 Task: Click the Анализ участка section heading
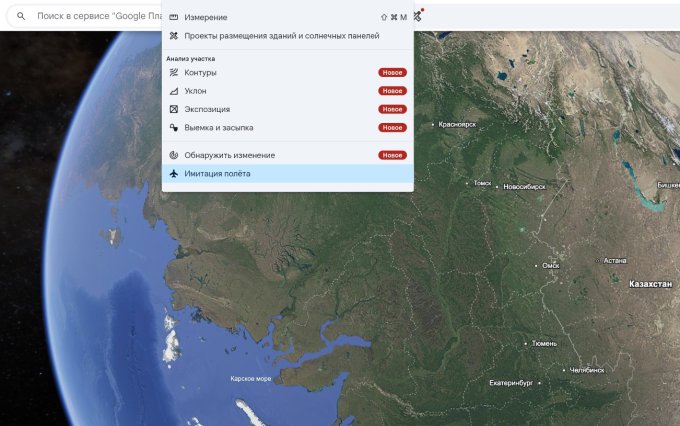pos(190,59)
